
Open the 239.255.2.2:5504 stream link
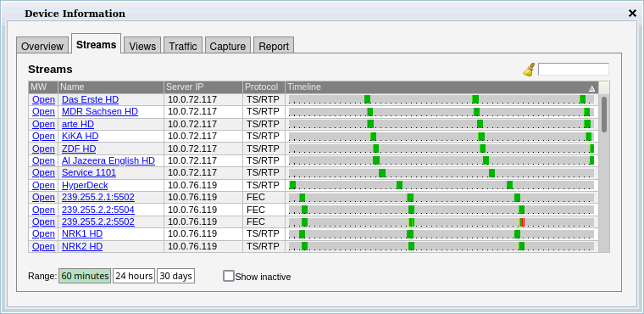98,210
